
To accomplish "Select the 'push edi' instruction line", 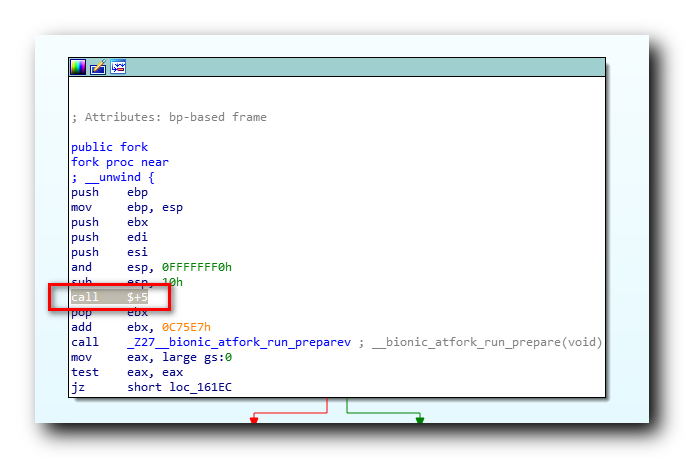I will pyautogui.click(x=109, y=237).
